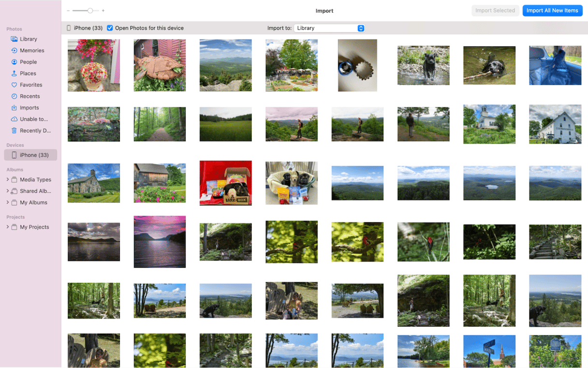Expand the Shared Albums group

[8, 191]
